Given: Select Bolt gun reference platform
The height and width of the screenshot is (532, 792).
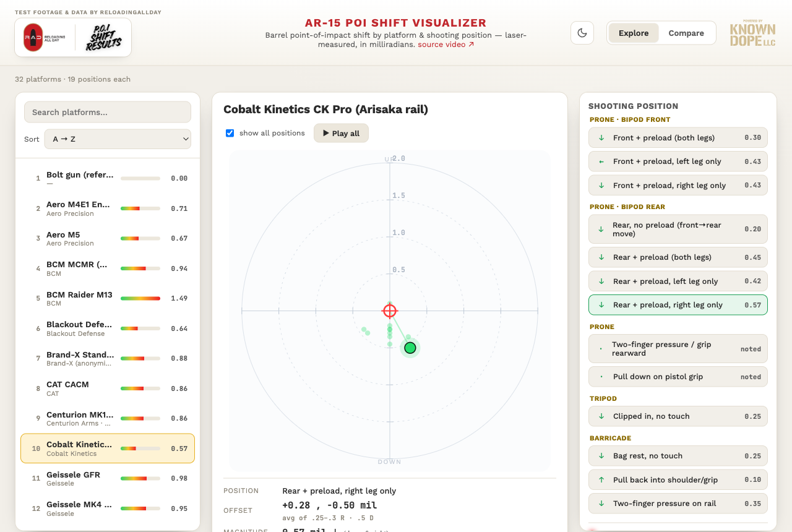Looking at the screenshot, I should [x=108, y=178].
